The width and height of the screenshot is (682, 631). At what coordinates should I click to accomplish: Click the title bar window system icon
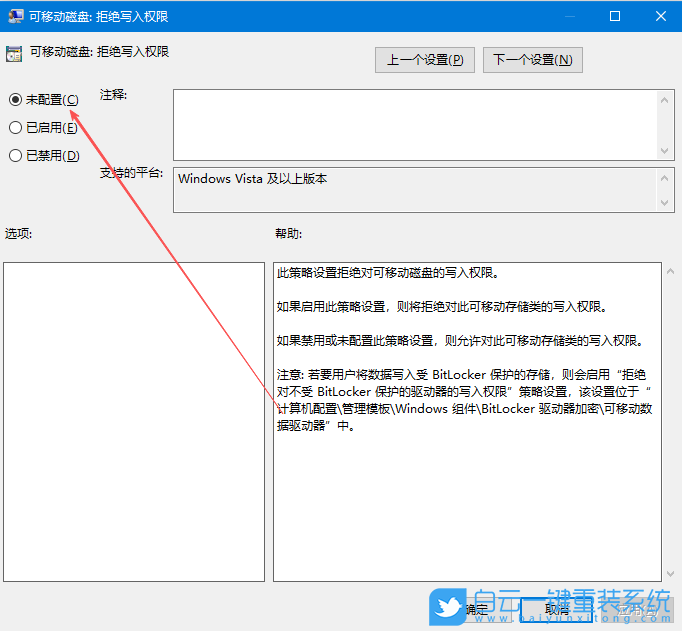pyautogui.click(x=15, y=17)
